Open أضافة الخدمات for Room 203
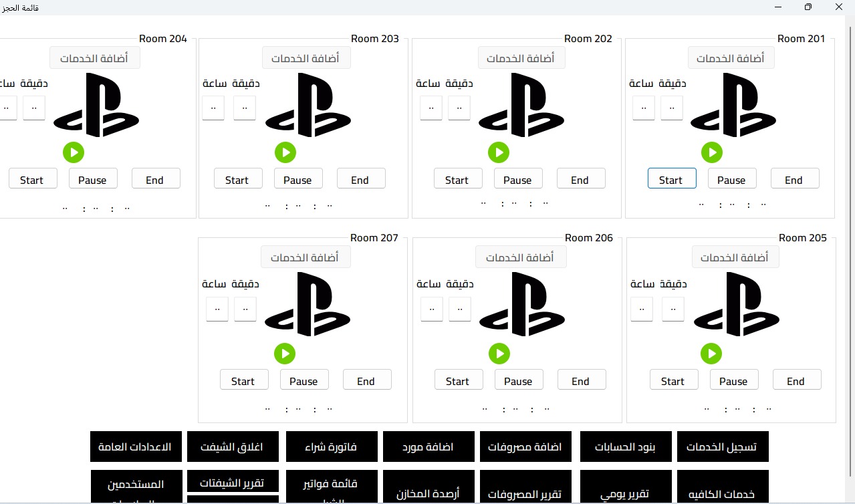 (306, 58)
